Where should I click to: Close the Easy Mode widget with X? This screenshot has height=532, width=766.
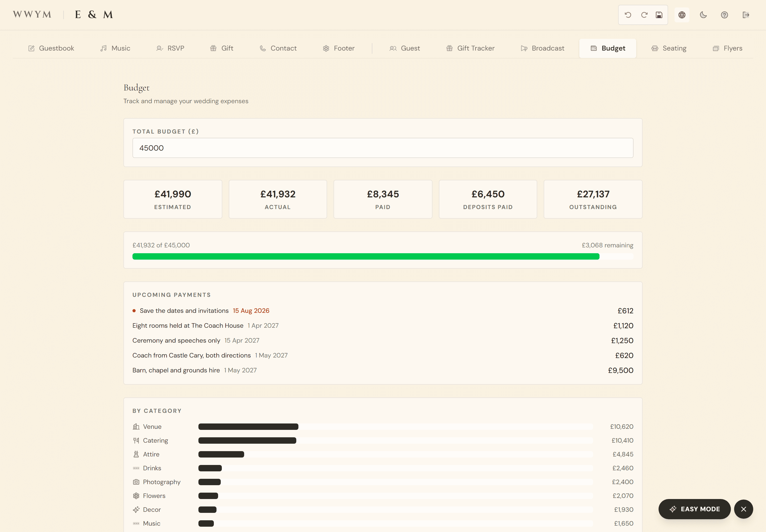point(744,509)
